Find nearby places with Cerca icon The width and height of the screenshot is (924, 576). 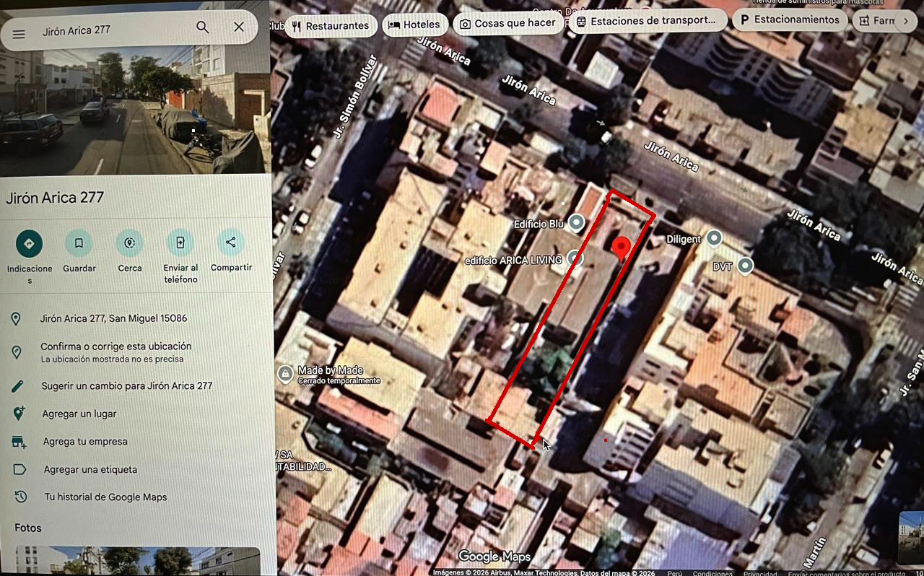click(x=130, y=243)
